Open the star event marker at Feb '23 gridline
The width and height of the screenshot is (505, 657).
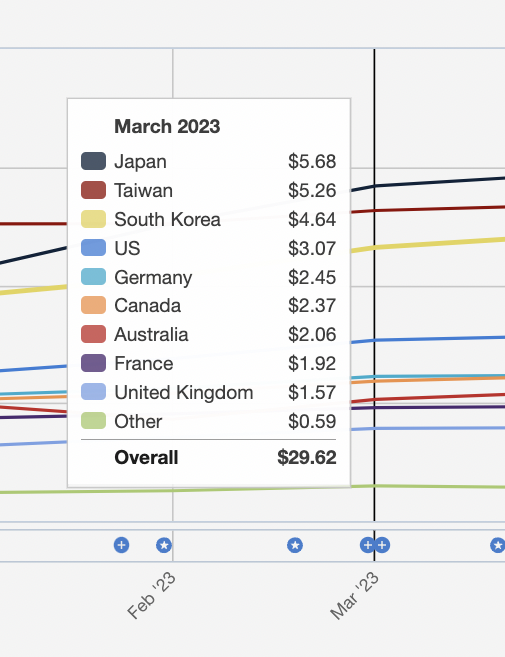tap(164, 545)
